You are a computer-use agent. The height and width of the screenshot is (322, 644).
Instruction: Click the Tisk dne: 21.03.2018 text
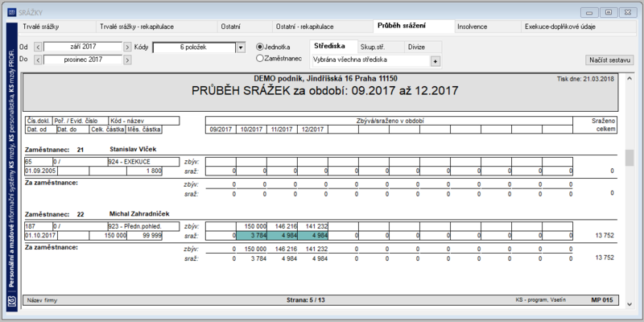click(585, 79)
